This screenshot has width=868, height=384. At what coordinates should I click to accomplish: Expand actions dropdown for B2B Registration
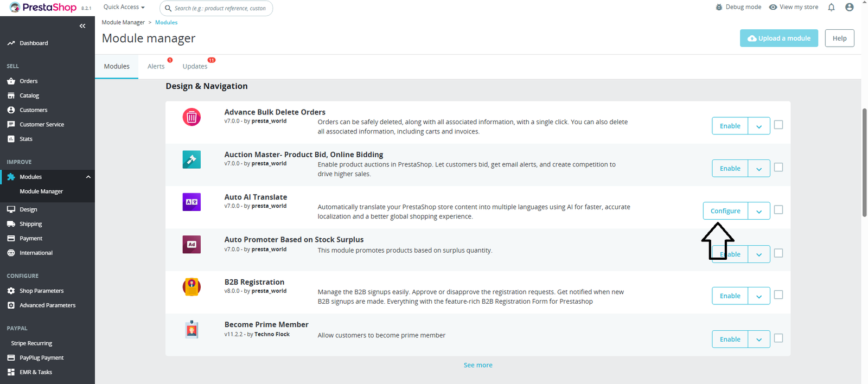tap(759, 296)
